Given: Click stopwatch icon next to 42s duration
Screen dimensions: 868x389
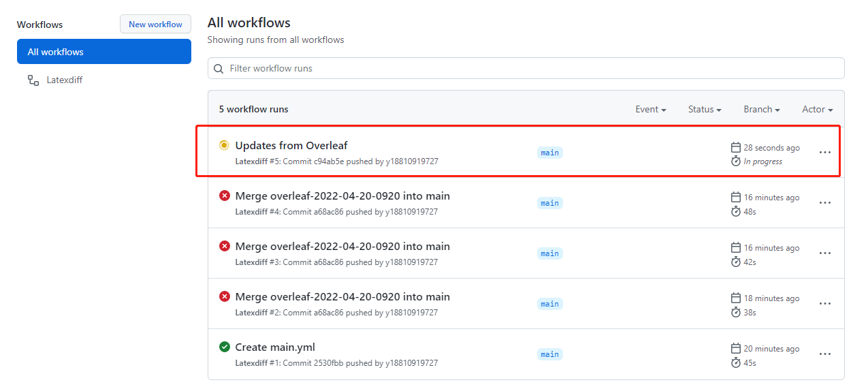Looking at the screenshot, I should click(x=735, y=262).
